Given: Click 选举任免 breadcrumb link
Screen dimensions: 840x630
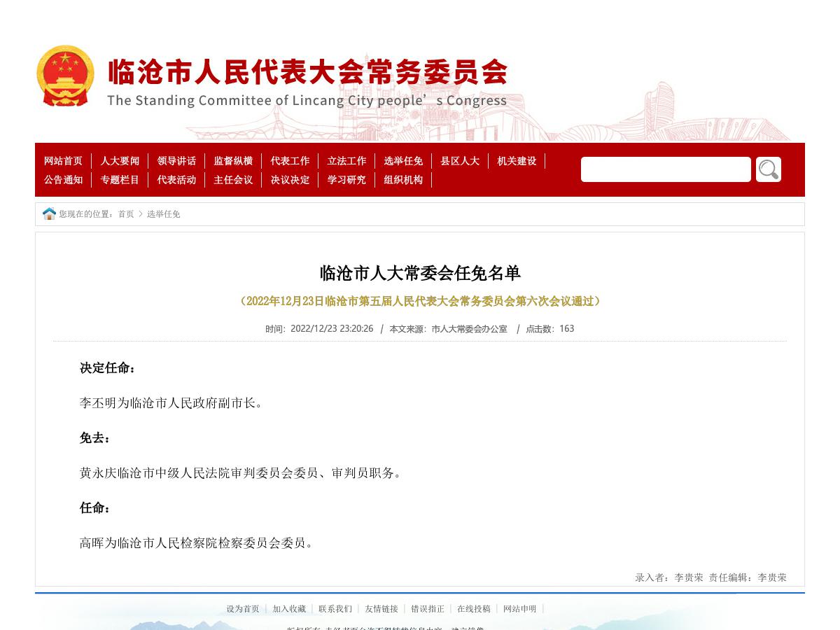Looking at the screenshot, I should (x=164, y=214).
